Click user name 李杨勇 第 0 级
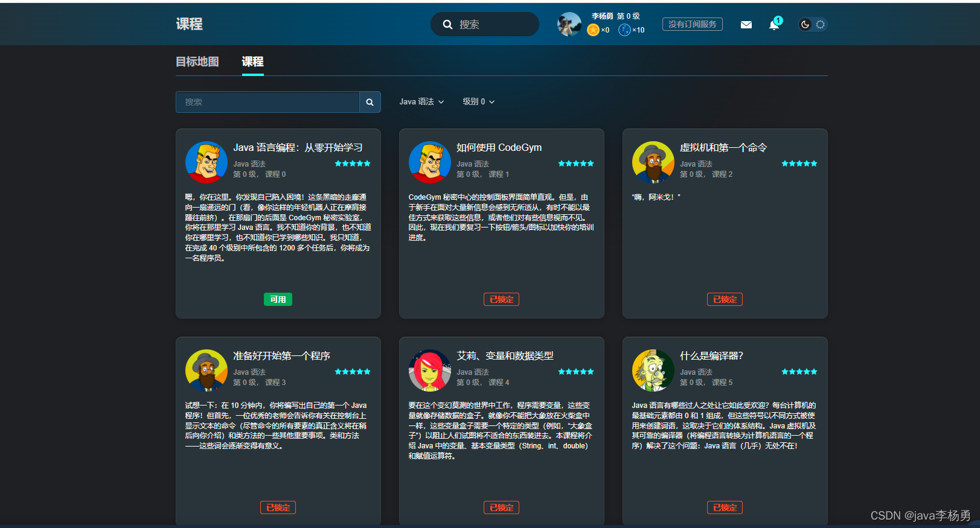Screen dimensions: 980x528 click(615, 16)
